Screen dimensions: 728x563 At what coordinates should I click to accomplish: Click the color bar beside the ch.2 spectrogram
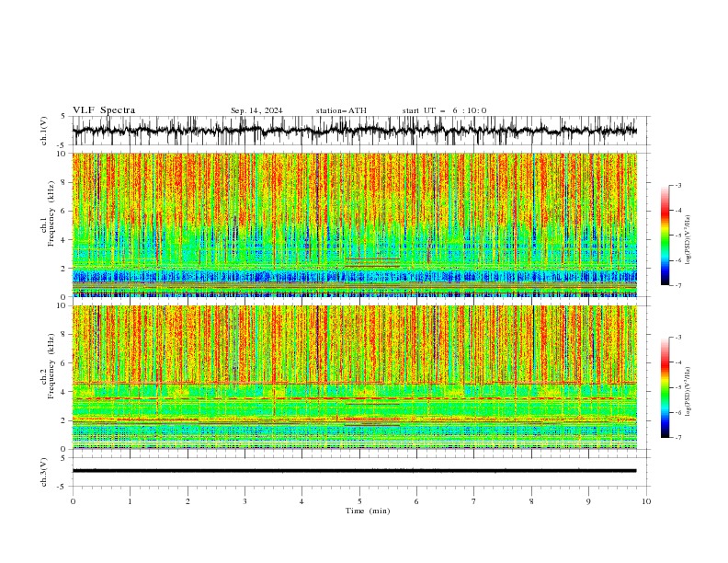pos(665,387)
